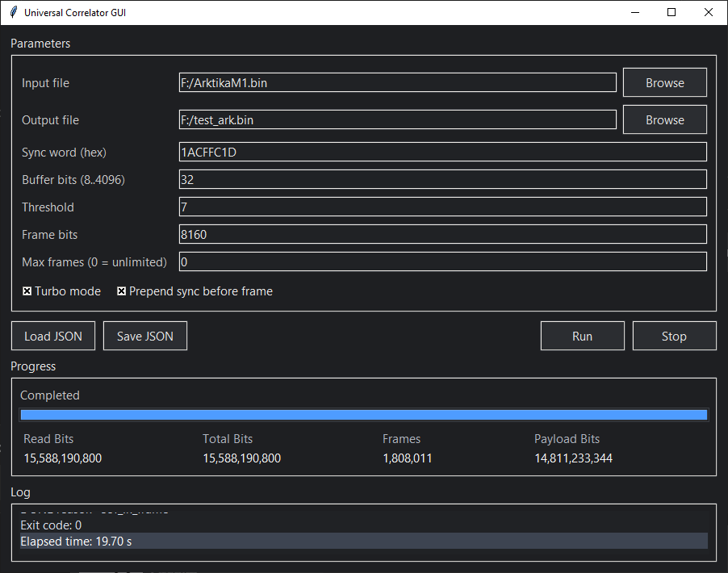Click the Stop button
Screen dimensions: 728x573
[674, 336]
